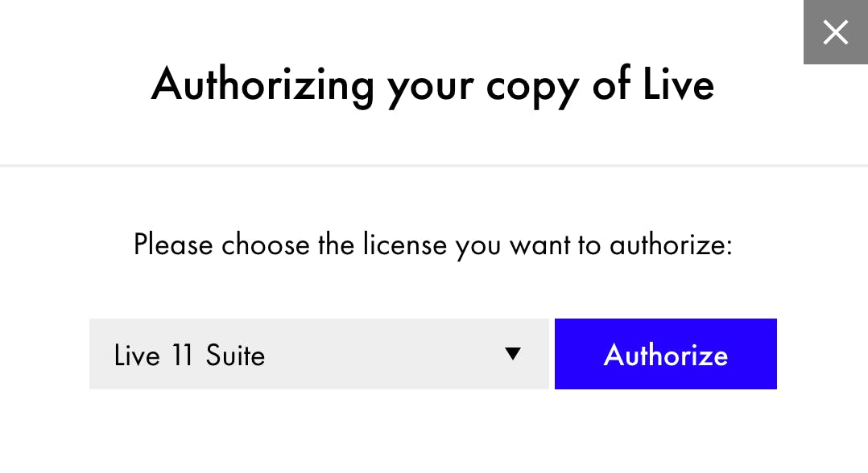Click the word "authorize:" in the instruction line
This screenshot has width=868, height=473.
point(671,244)
